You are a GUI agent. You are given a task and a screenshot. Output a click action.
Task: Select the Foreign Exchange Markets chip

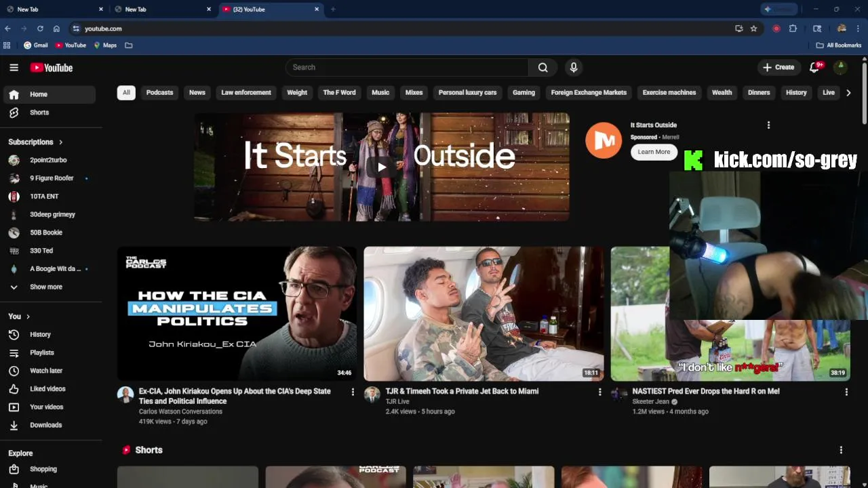click(589, 93)
